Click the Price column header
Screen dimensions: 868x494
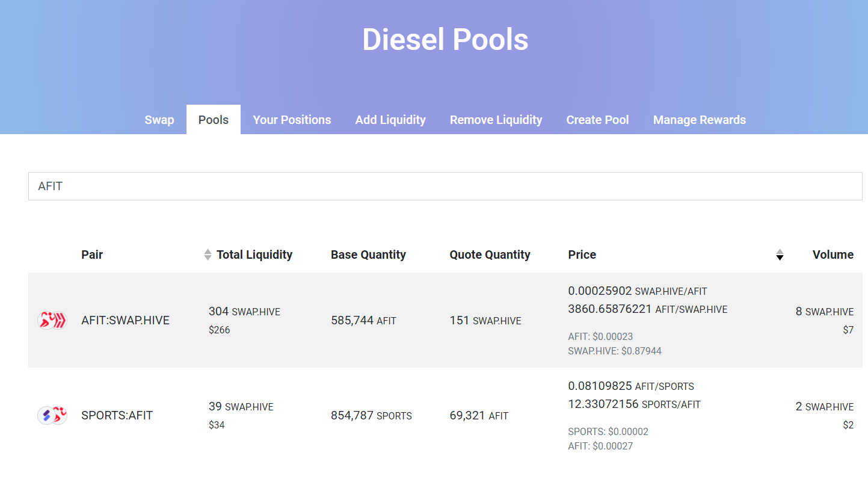coord(582,255)
